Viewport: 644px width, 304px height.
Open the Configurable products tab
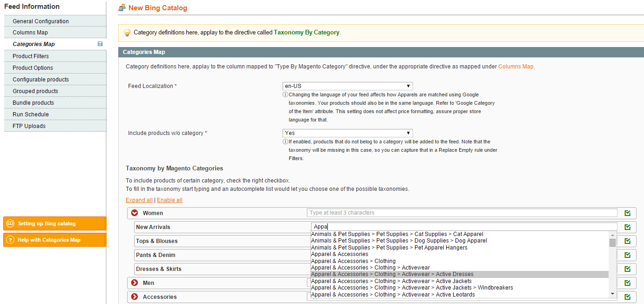[x=55, y=79]
